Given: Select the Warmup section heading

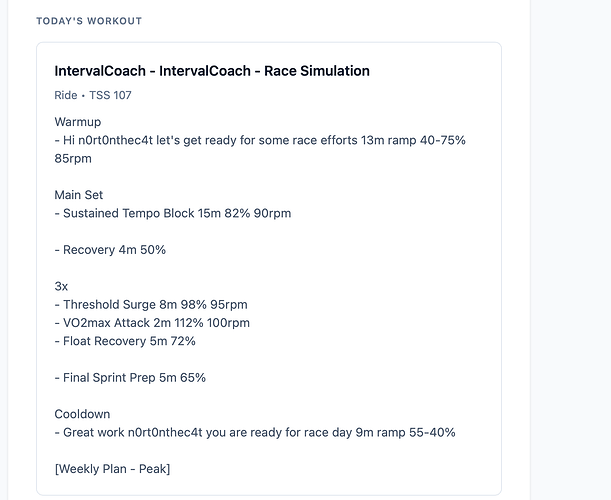Looking at the screenshot, I should (80, 123).
